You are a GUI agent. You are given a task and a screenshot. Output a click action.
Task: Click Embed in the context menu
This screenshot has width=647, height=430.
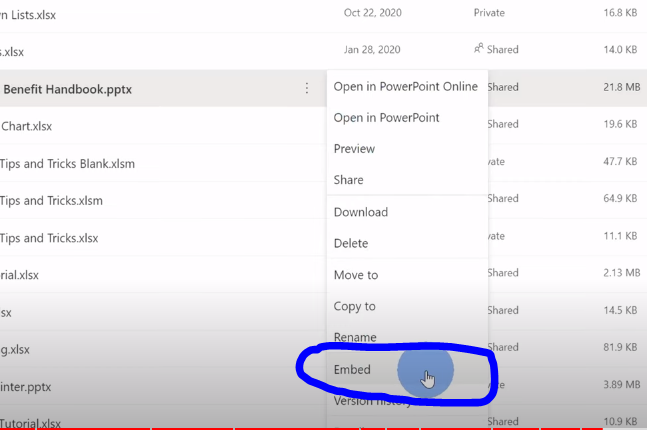352,369
